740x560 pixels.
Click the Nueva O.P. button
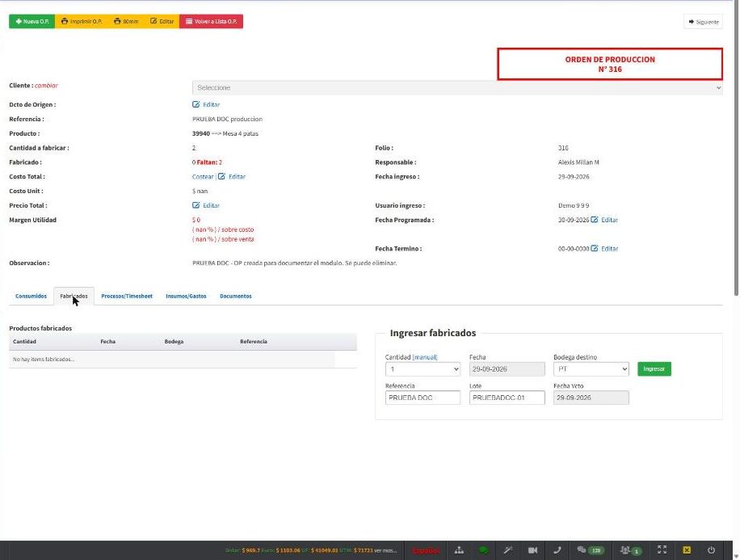(x=32, y=21)
